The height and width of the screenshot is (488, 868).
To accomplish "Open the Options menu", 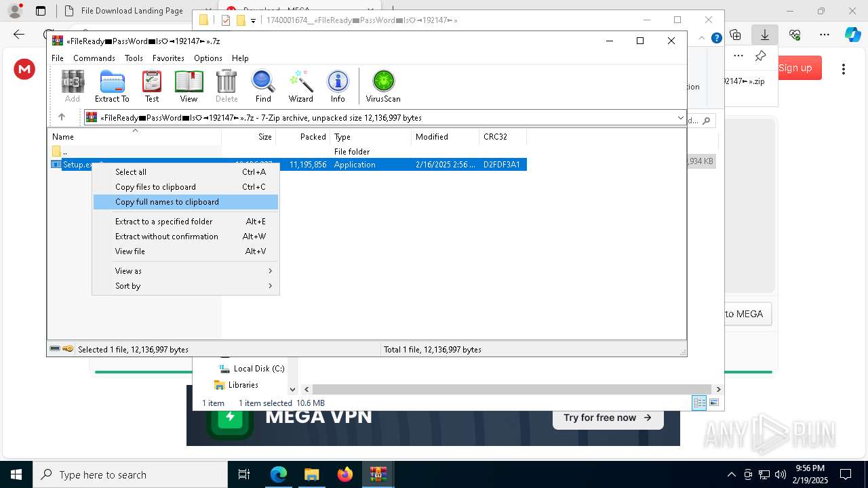I will tap(208, 58).
